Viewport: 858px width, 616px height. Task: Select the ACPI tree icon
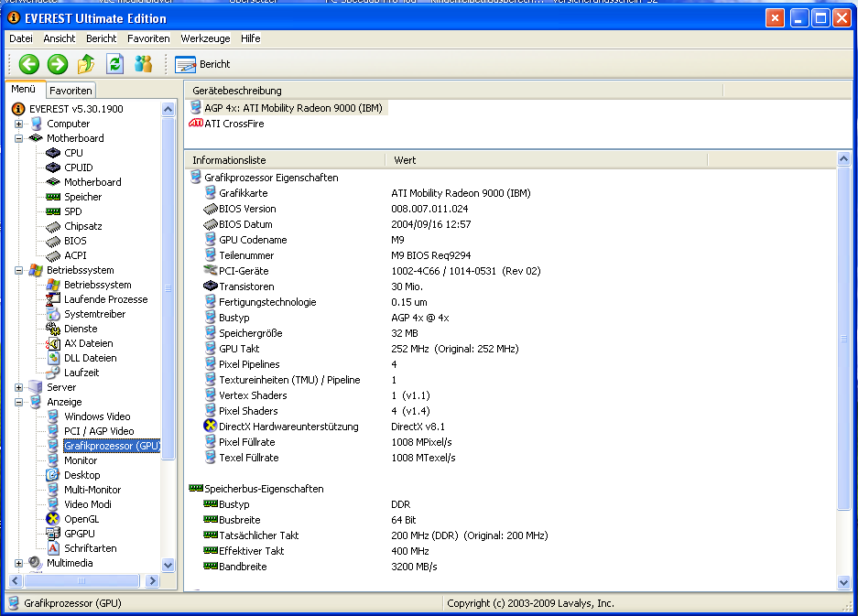pyautogui.click(x=53, y=255)
